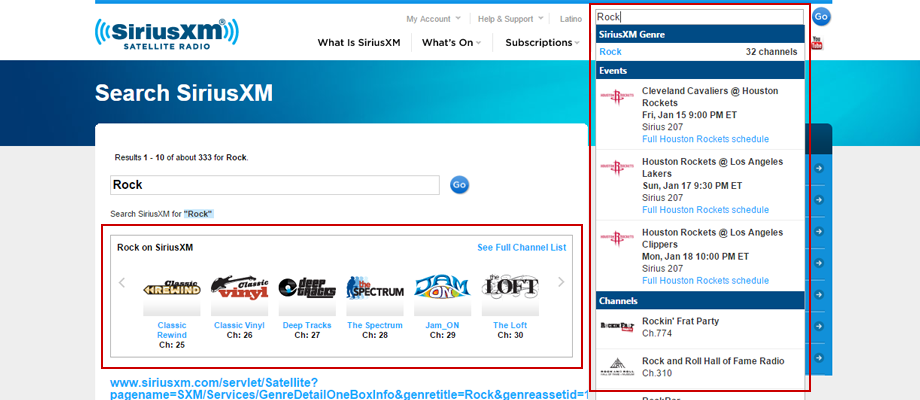Select Cleveland Cavaliers @ Houston Rockets event
Image resolution: width=920 pixels, height=400 pixels.
710,97
